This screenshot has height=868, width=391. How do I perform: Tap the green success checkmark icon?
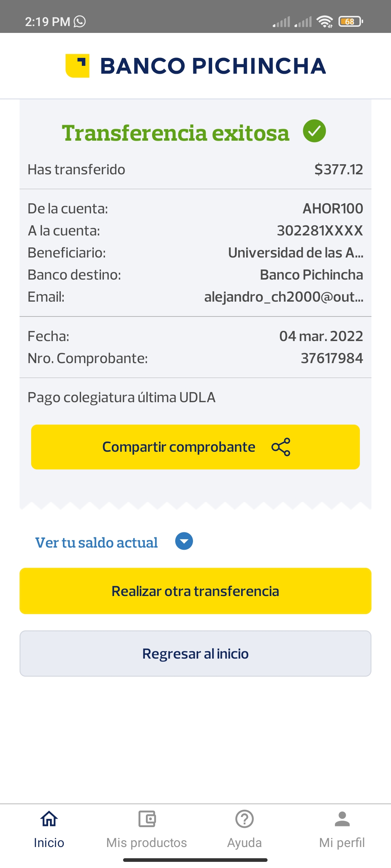(314, 131)
